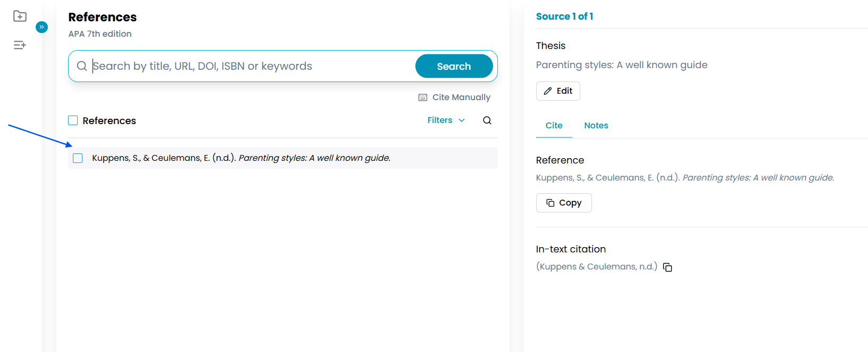The width and height of the screenshot is (868, 352).
Task: Expand the sidebar with double-chevron button
Action: pos(41,27)
